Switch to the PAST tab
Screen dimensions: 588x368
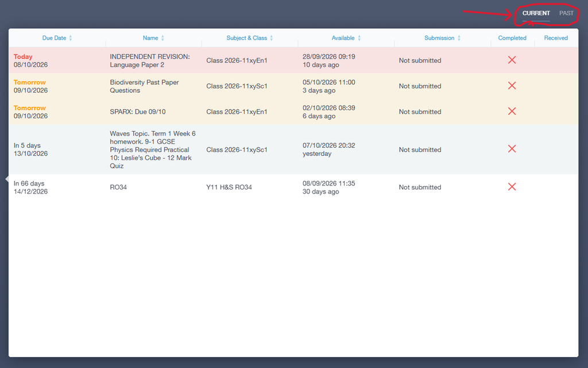coord(566,13)
